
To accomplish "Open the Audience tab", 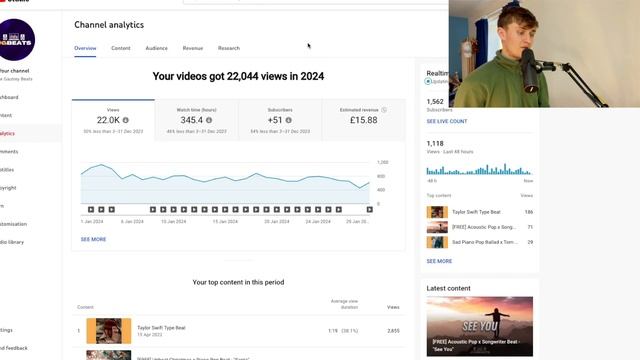I will 157,48.
